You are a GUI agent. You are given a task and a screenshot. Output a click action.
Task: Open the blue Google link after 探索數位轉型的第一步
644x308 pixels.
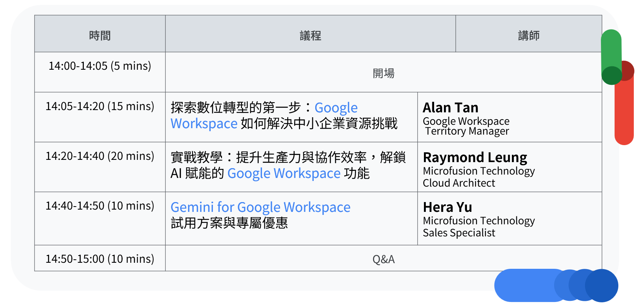(x=336, y=108)
